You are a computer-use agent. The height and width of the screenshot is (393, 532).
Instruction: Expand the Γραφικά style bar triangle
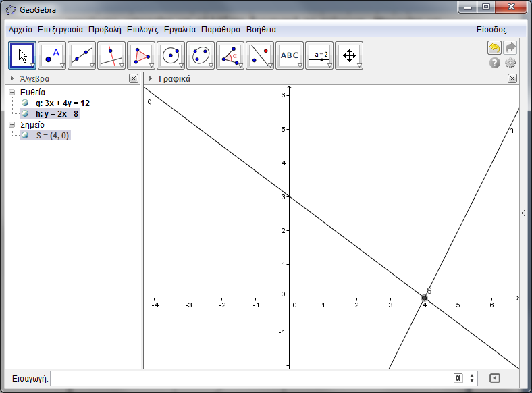151,78
